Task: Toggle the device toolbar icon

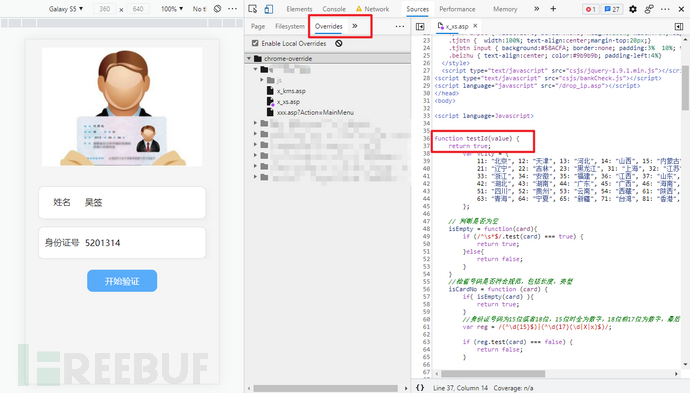Action: (268, 9)
